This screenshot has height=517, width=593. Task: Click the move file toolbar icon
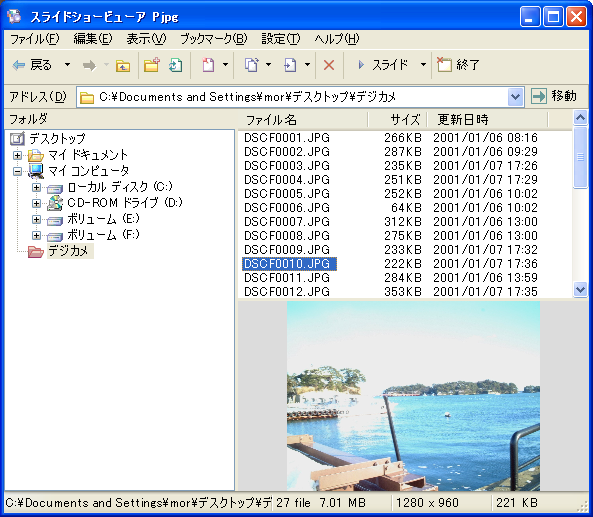(x=290, y=65)
